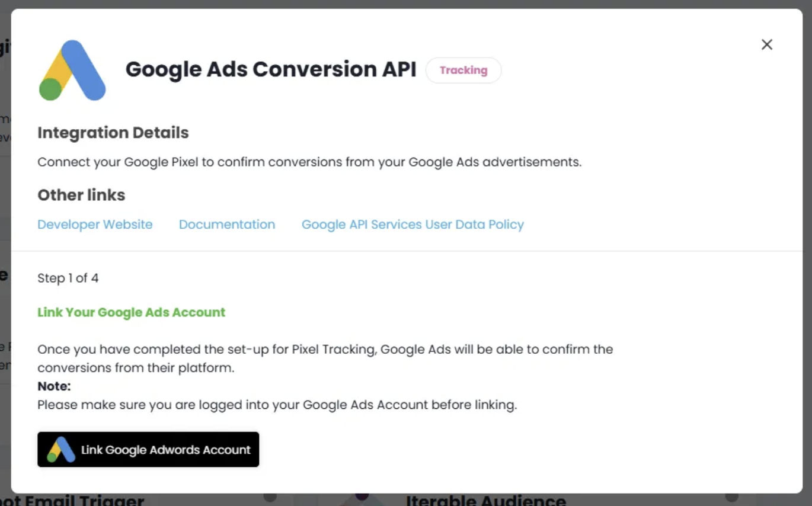Click the Integration Details heading
The width and height of the screenshot is (812, 506).
coord(113,133)
